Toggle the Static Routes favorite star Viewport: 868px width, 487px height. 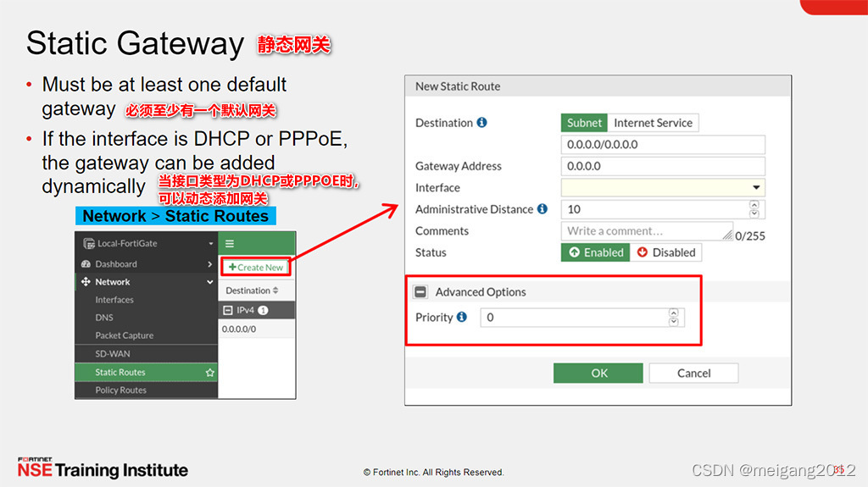click(x=210, y=373)
